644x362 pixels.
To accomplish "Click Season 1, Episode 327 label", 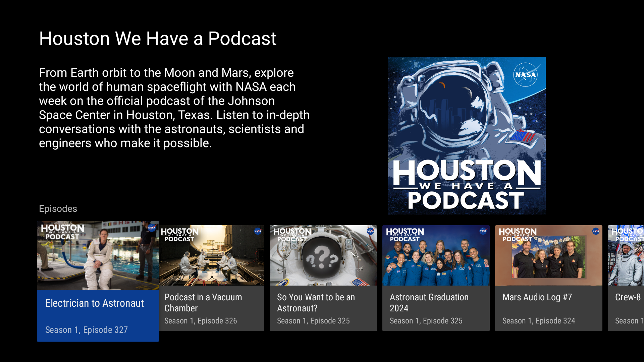I will (x=86, y=330).
